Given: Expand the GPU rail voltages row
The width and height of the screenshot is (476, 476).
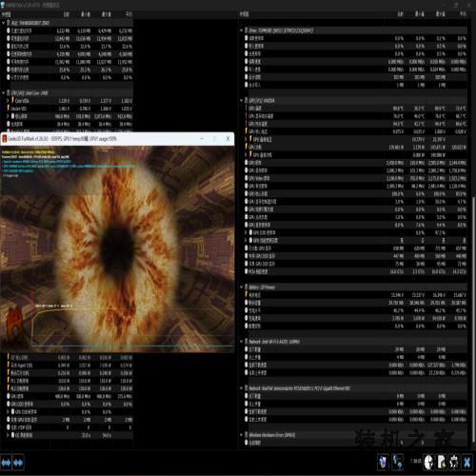Looking at the screenshot, I should (x=246, y=139).
